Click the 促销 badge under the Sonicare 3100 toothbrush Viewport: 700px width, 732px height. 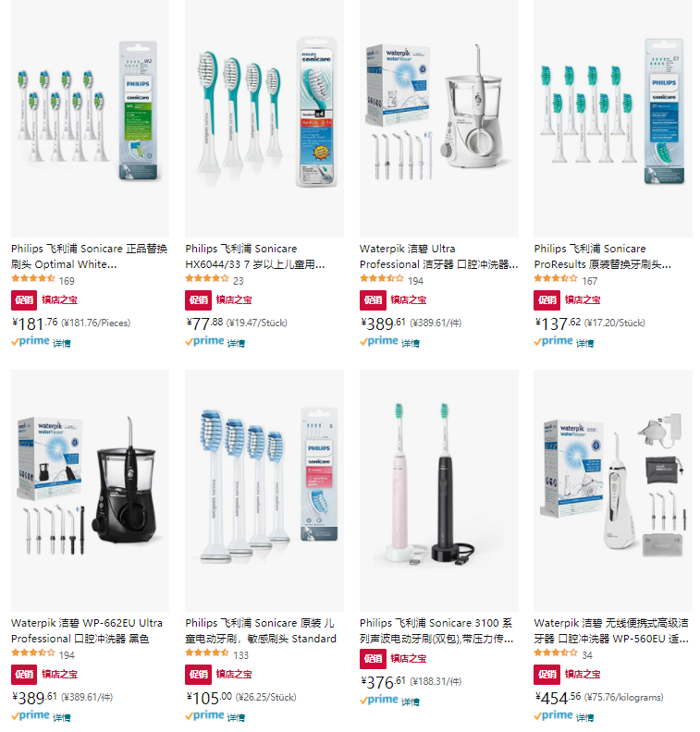point(373,659)
